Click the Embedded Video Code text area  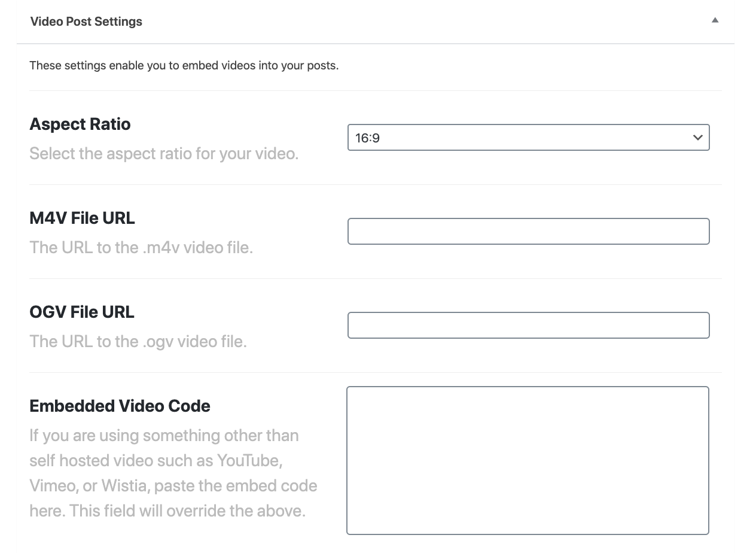(x=526, y=460)
